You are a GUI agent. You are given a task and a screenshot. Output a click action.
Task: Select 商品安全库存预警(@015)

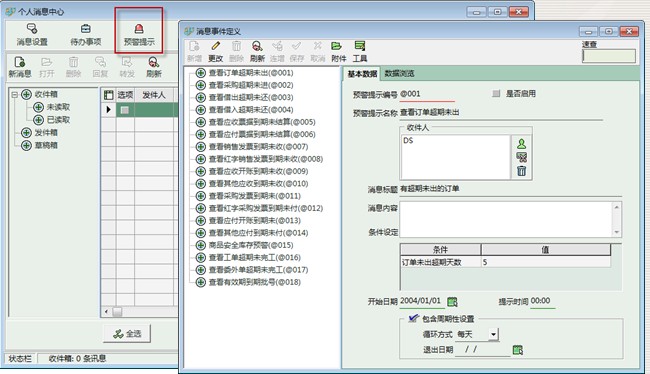251,245
